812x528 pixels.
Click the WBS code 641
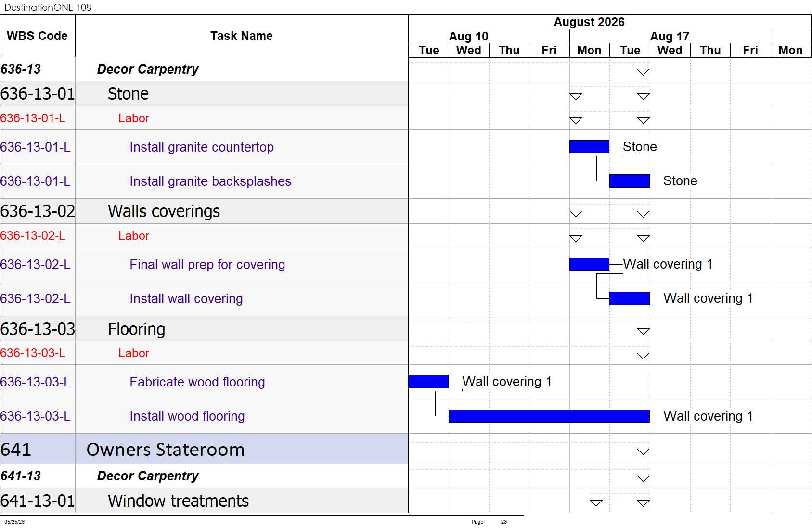pyautogui.click(x=16, y=450)
